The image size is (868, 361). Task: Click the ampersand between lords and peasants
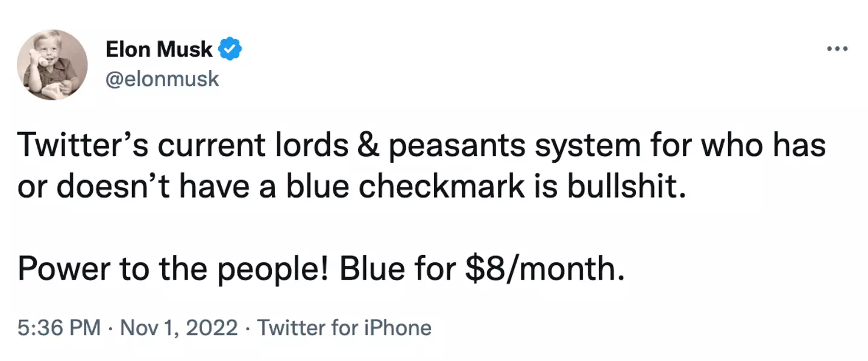[374, 146]
